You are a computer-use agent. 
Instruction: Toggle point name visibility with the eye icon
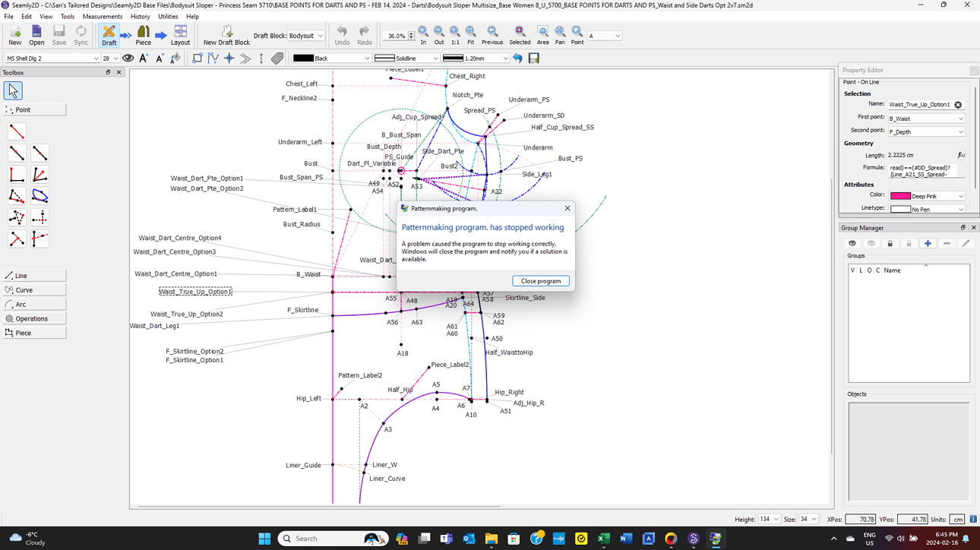coord(128,58)
